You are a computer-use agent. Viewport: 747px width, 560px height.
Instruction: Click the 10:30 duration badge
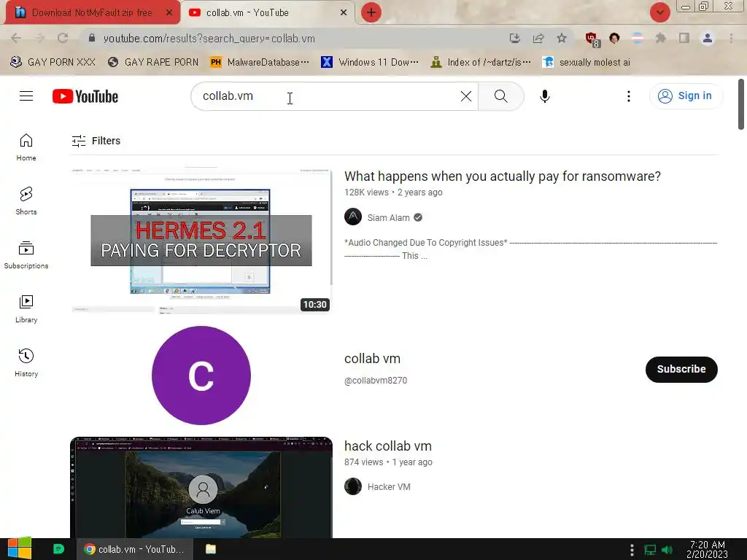click(x=315, y=305)
